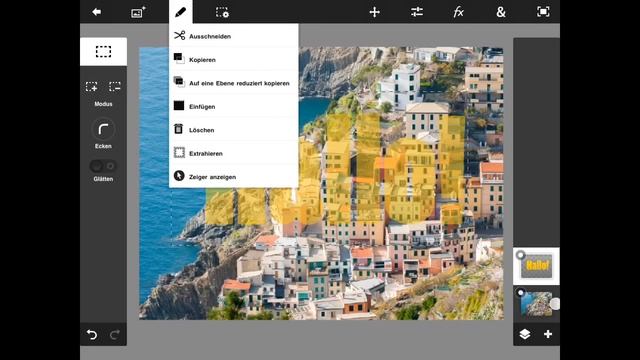Viewport: 640px width, 360px height.
Task: Tap the back arrow icon
Action: tap(97, 12)
